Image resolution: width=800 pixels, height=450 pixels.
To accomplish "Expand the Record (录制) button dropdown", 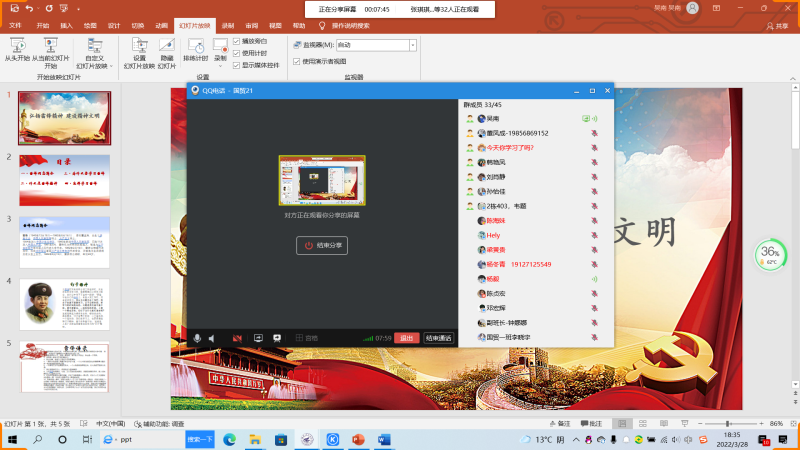I will [x=220, y=64].
